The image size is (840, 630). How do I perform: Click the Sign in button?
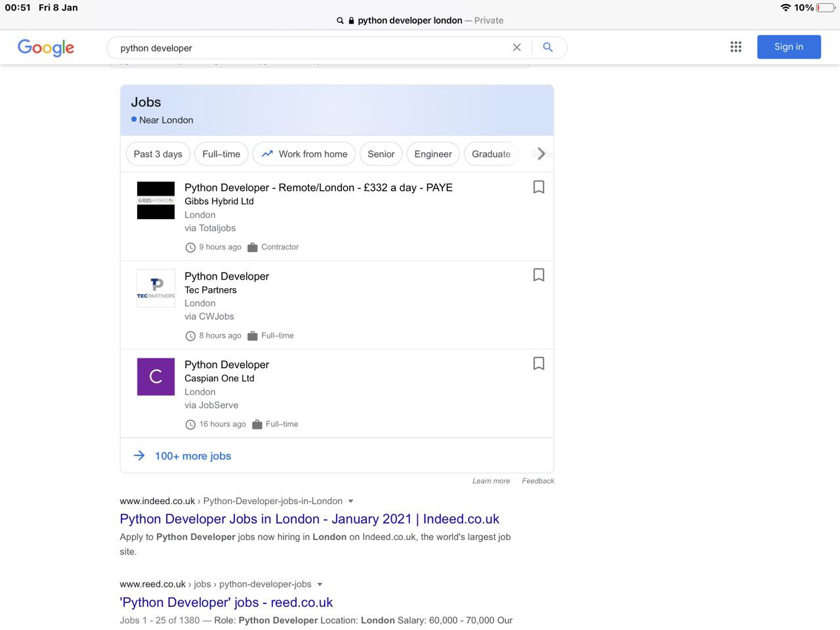[x=789, y=47]
